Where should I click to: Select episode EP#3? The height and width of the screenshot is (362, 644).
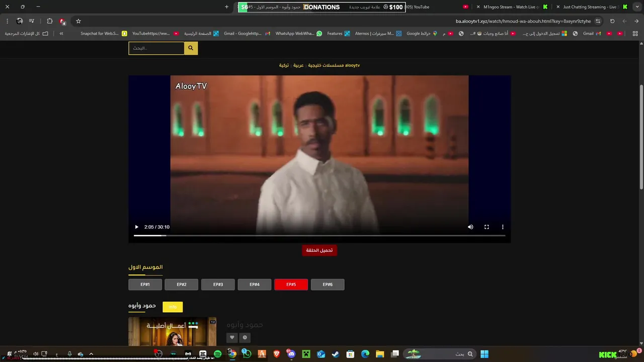click(218, 285)
